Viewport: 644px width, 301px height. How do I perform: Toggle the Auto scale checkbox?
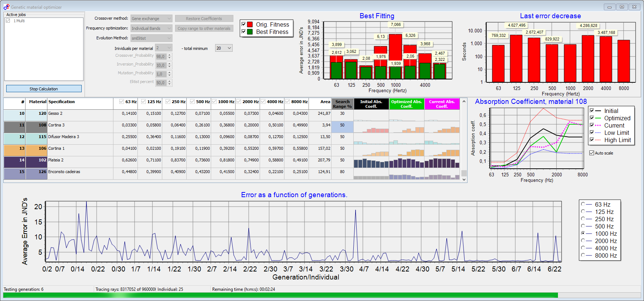[x=592, y=153]
